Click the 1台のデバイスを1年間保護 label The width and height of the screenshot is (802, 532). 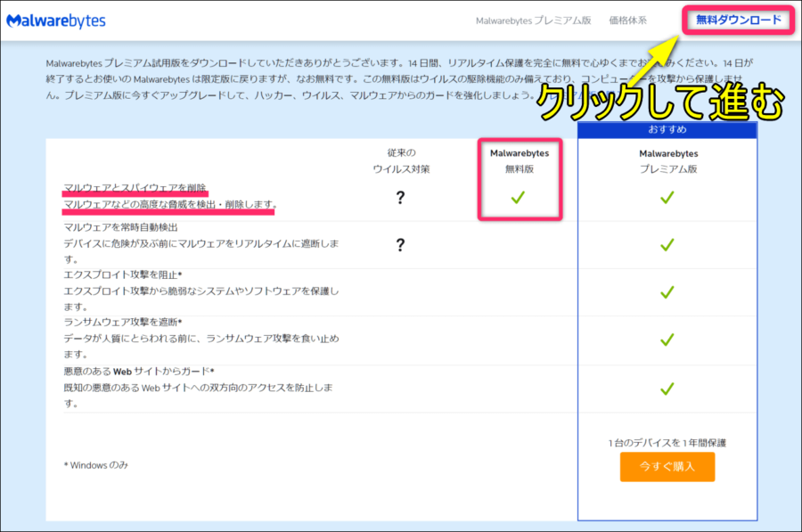667,443
